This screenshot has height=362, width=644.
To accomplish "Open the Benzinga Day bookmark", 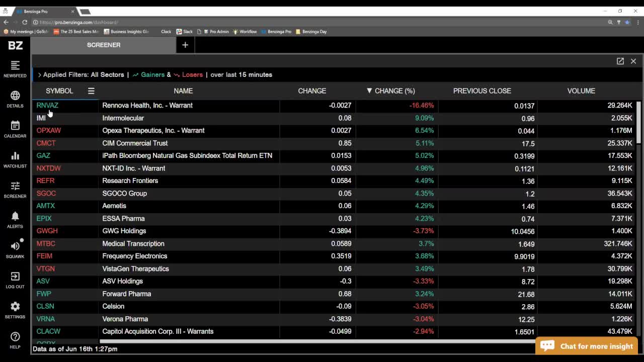I will click(311, 32).
